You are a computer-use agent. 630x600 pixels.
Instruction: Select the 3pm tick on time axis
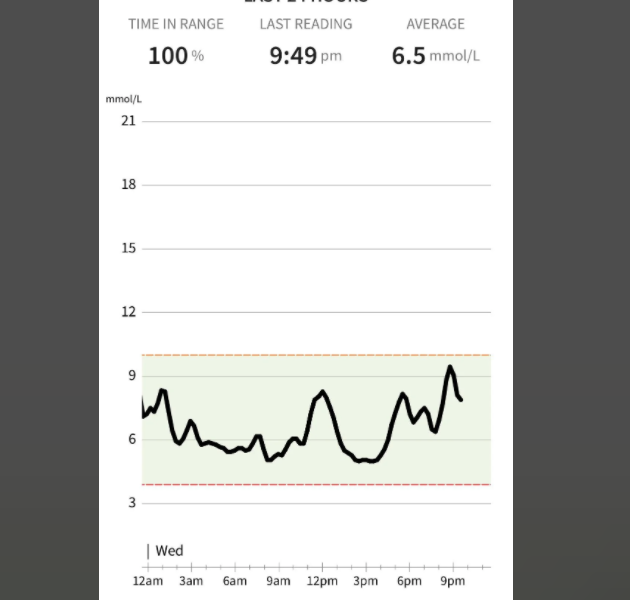click(366, 581)
